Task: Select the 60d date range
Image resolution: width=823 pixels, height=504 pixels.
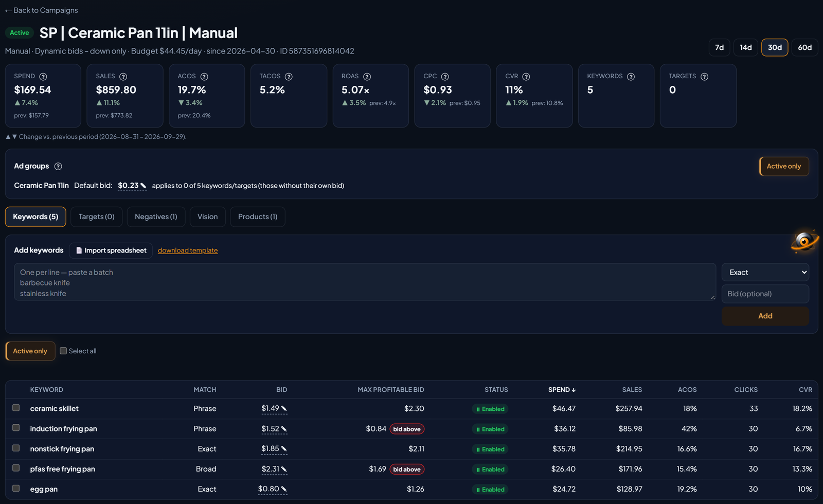Action: click(x=804, y=47)
